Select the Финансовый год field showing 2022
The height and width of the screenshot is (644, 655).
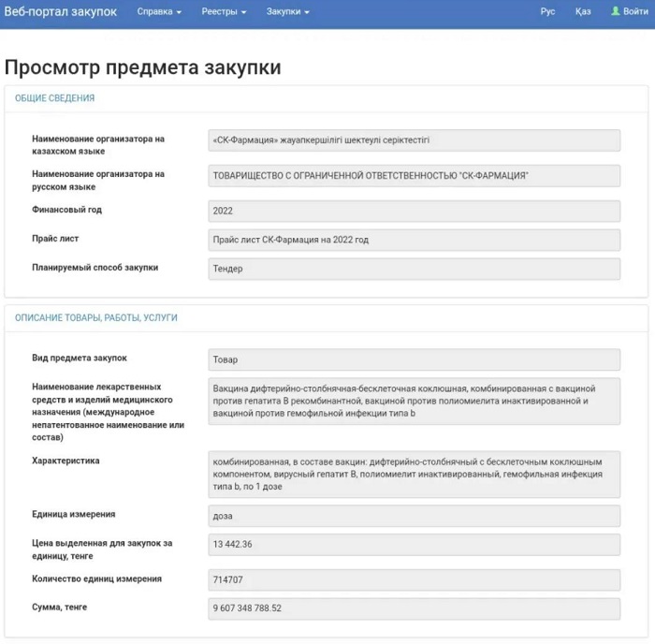tap(415, 212)
